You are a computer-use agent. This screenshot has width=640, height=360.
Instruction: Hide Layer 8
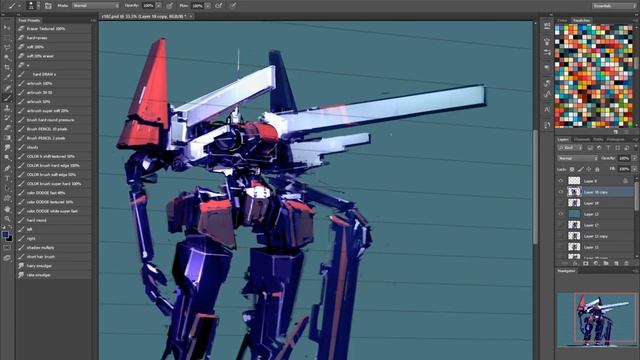click(x=561, y=181)
